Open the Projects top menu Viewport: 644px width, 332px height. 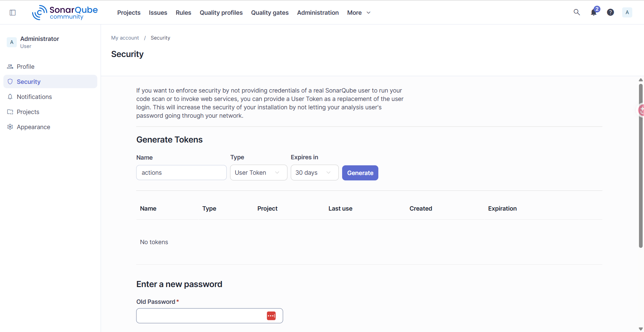click(x=129, y=13)
